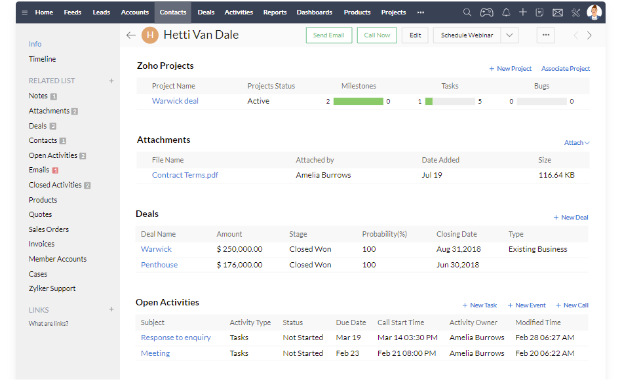Open the more modules ellipsis in nav bar
This screenshot has width=620, height=380.
[x=420, y=13]
